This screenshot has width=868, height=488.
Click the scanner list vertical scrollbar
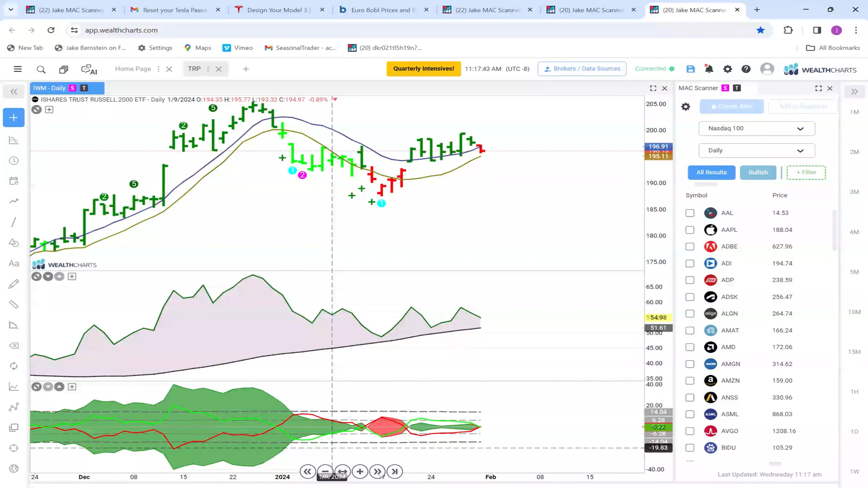(x=835, y=230)
